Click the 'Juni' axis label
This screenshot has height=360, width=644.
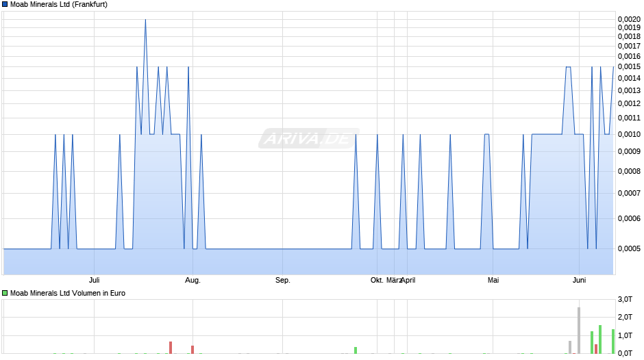coord(579,280)
